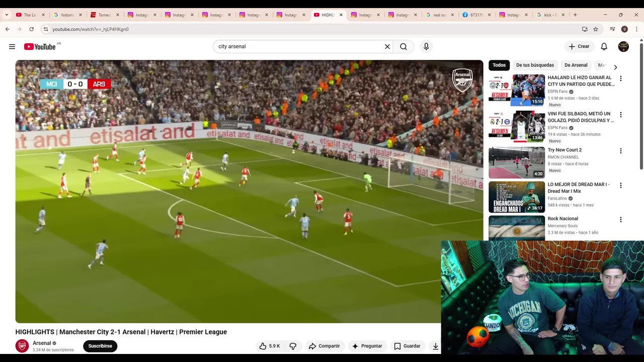Screen dimensions: 644x362
Task: Open Chrome profile avatar
Action: [624, 29]
